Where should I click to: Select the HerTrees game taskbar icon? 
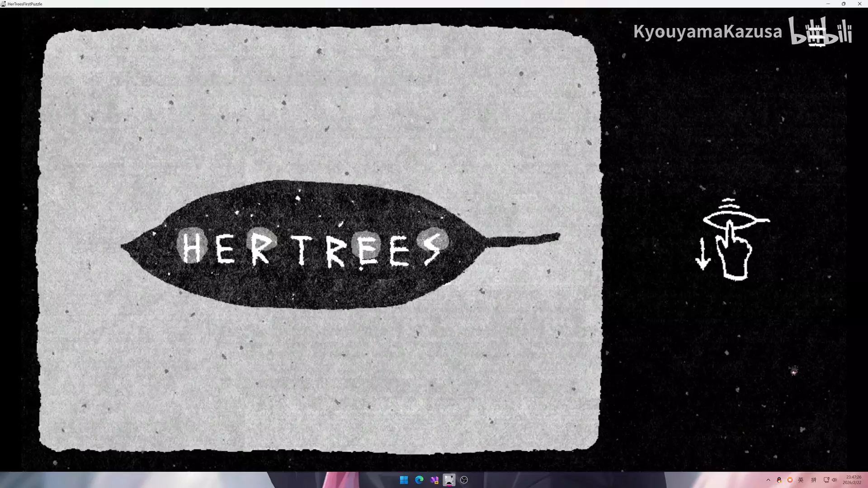(x=449, y=480)
